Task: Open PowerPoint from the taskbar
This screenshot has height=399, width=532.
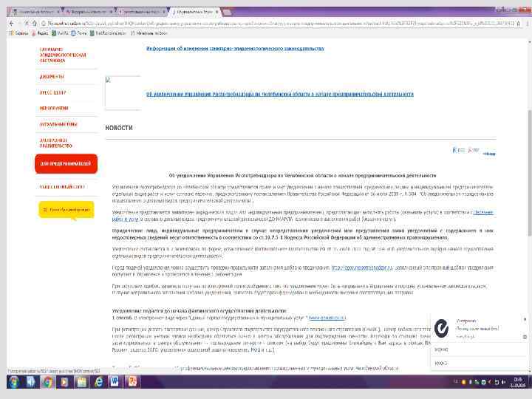Action: (132, 382)
